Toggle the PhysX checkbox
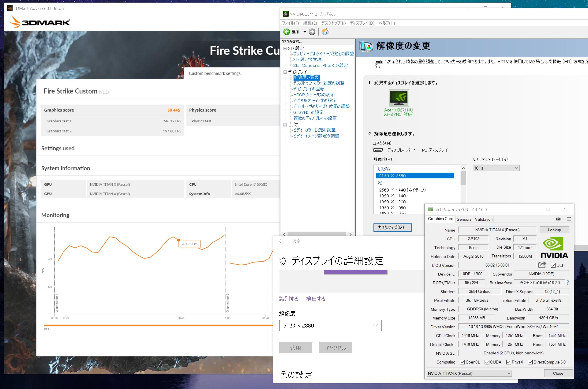Viewport: 588px width, 389px height. pos(508,362)
